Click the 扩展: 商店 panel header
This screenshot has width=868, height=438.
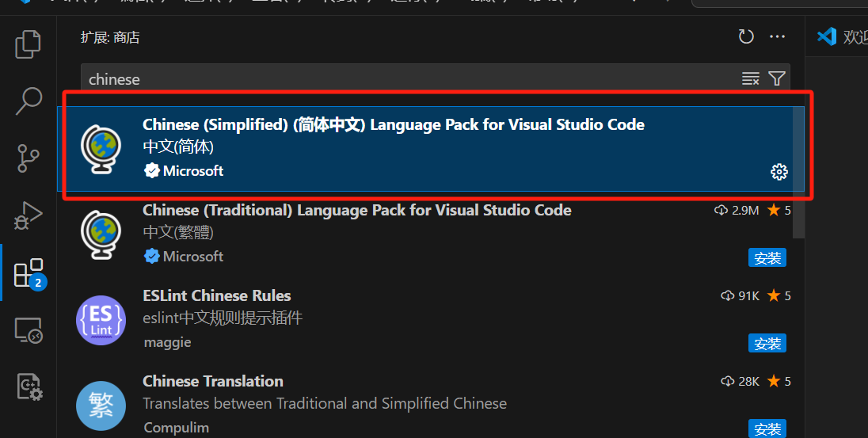click(x=110, y=37)
